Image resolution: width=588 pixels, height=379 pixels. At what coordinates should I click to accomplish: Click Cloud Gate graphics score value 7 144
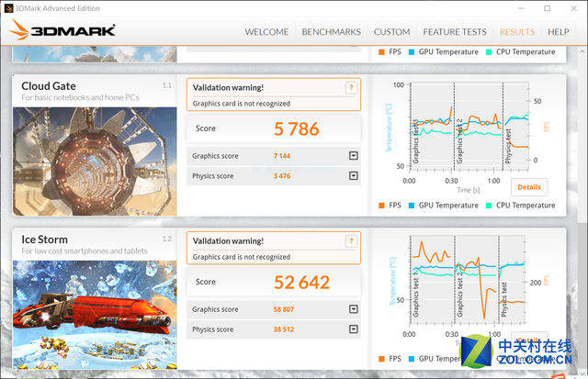tap(282, 156)
